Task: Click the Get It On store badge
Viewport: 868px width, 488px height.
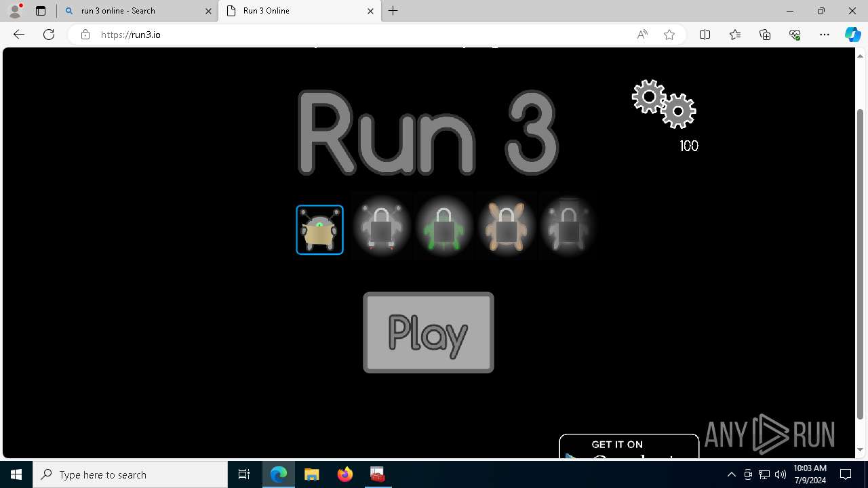Action: click(629, 447)
